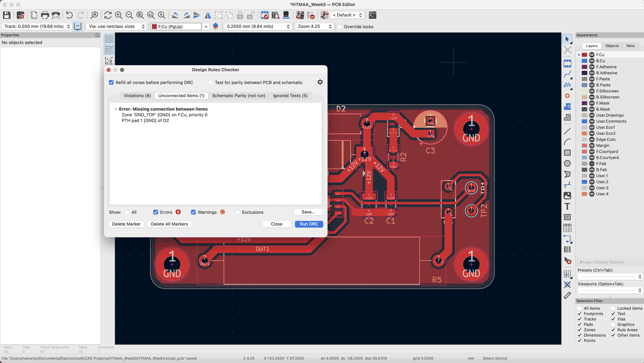Open the Design Rules Checker toolbar icon
644x363 pixels.
click(x=311, y=15)
